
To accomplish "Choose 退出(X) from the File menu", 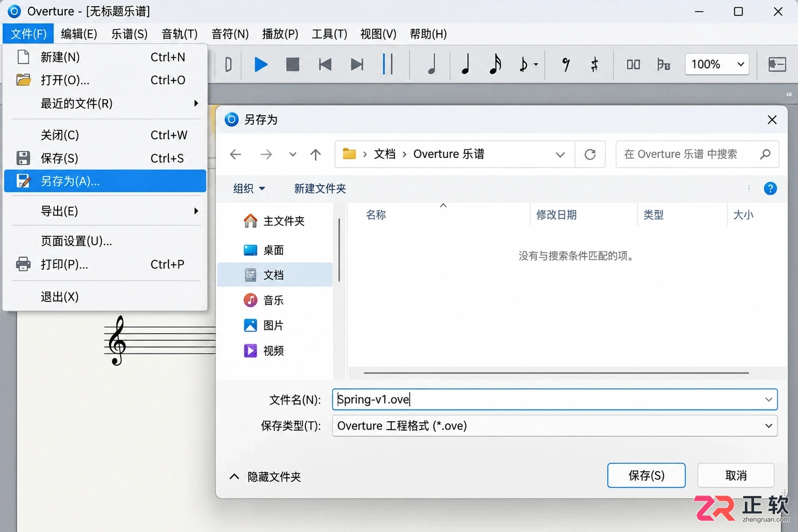I will point(105,297).
